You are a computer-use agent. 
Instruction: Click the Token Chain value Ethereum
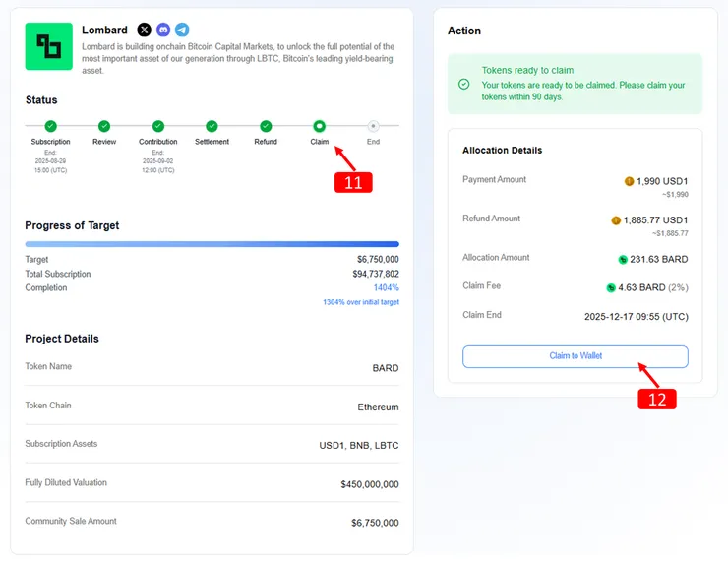coord(378,407)
